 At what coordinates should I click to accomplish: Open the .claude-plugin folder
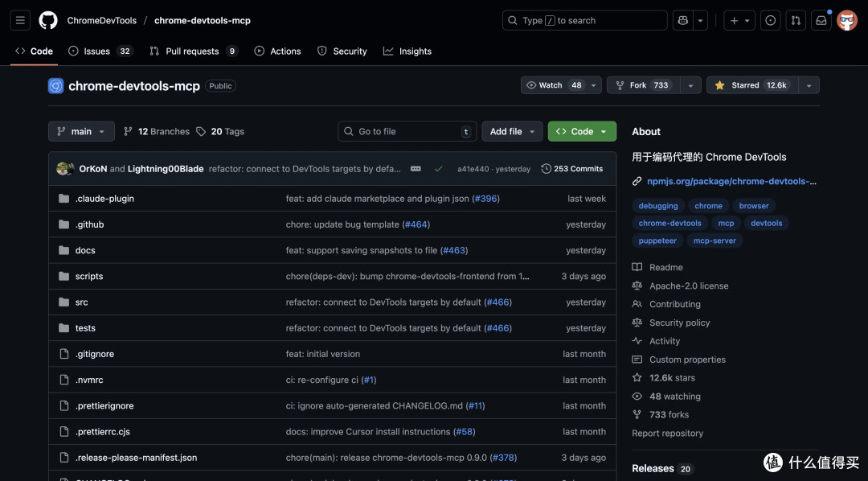click(x=104, y=199)
